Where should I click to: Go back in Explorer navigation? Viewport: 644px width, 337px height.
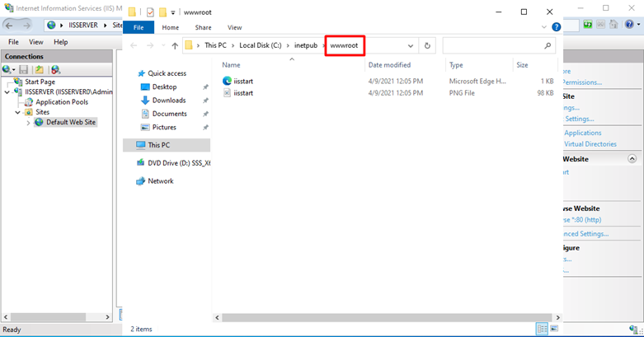(134, 45)
